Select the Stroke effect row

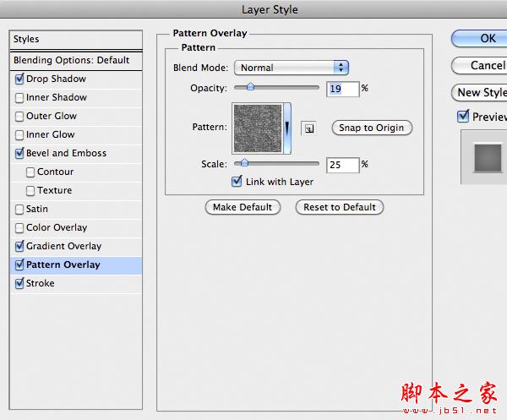pos(76,284)
